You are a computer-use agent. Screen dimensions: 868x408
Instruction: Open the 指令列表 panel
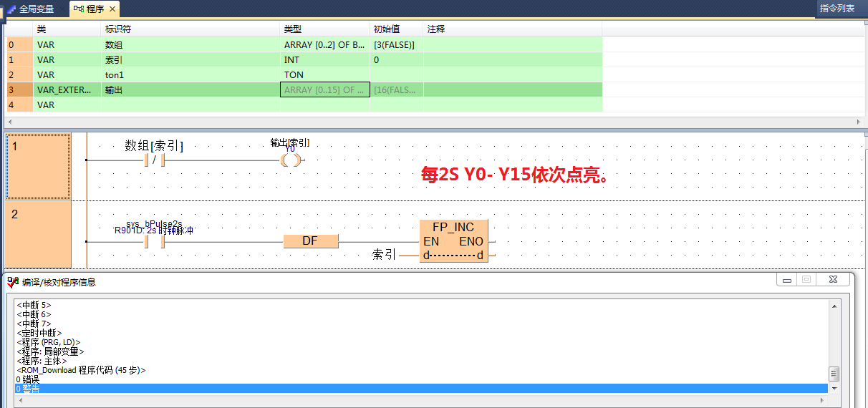tap(836, 9)
